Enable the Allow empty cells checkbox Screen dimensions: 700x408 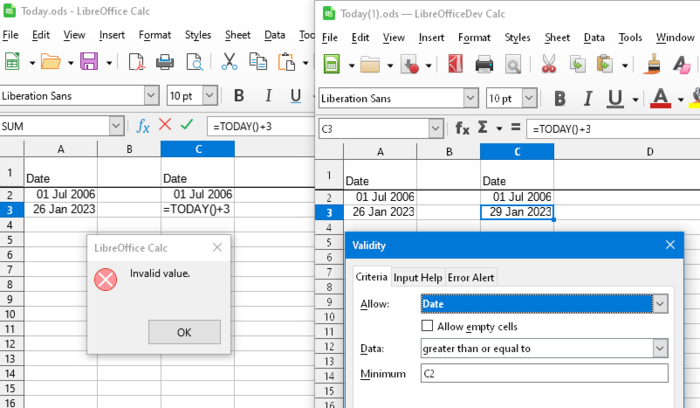click(x=428, y=326)
